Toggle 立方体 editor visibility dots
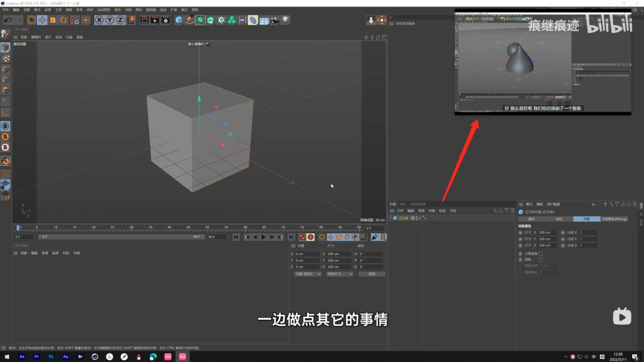The height and width of the screenshot is (362, 644). click(417, 218)
